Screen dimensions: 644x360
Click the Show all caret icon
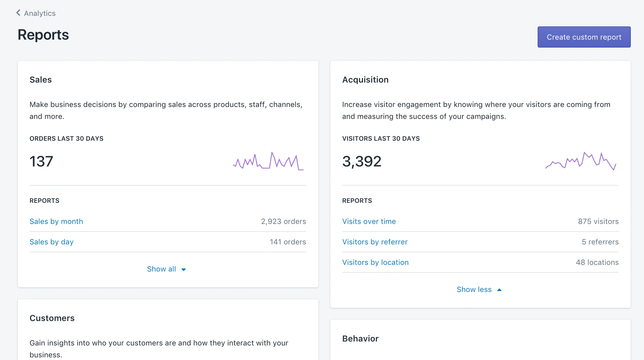pyautogui.click(x=184, y=269)
